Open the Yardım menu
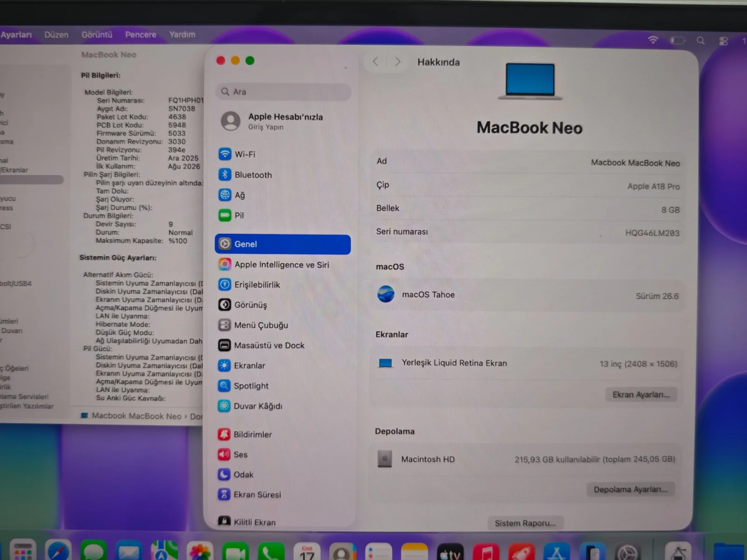The height and width of the screenshot is (560, 747). coord(182,35)
